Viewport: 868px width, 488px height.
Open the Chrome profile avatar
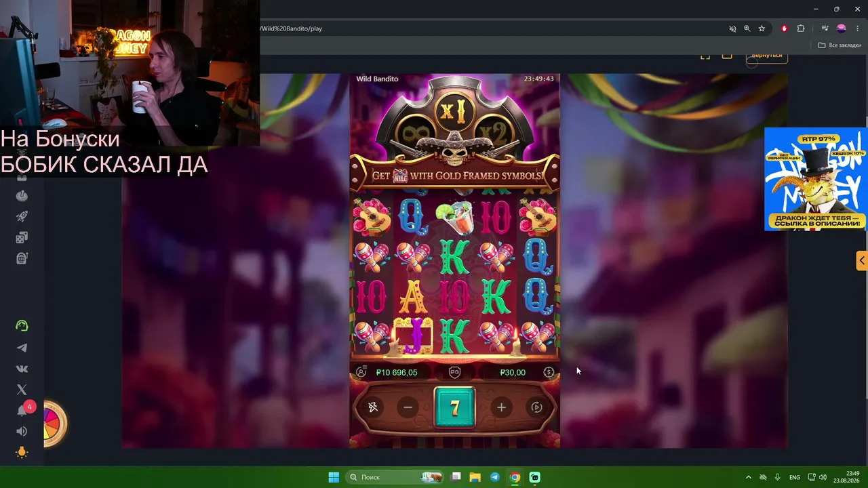842,28
